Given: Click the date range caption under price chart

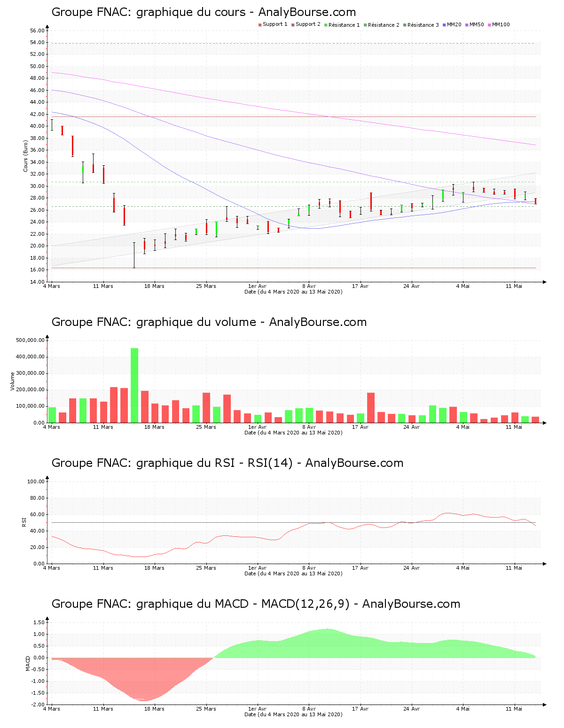Looking at the screenshot, I should tap(294, 292).
